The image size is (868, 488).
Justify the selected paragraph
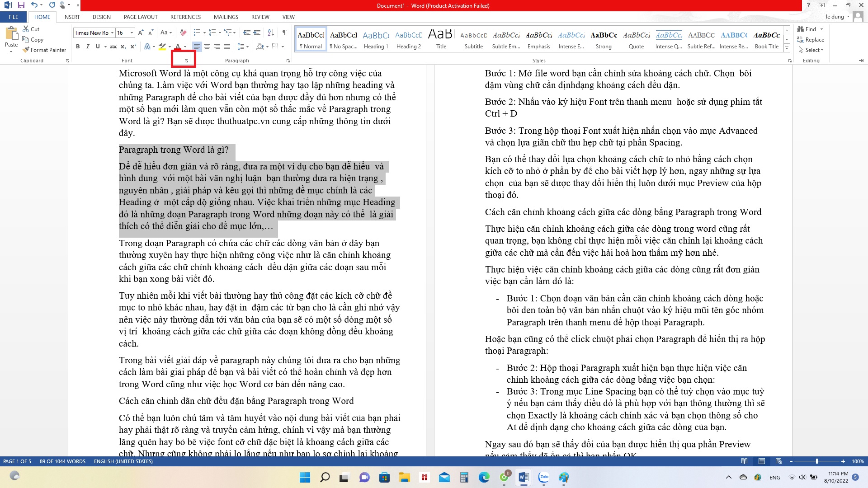point(226,46)
